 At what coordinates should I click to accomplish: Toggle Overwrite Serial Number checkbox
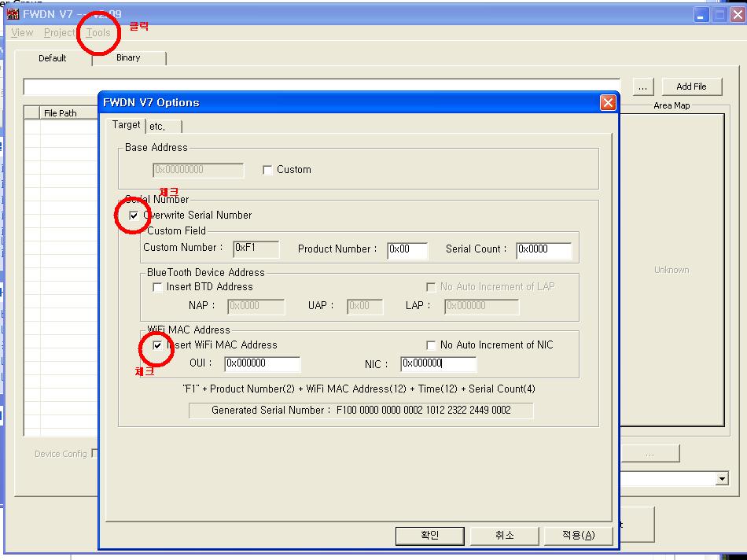(134, 216)
